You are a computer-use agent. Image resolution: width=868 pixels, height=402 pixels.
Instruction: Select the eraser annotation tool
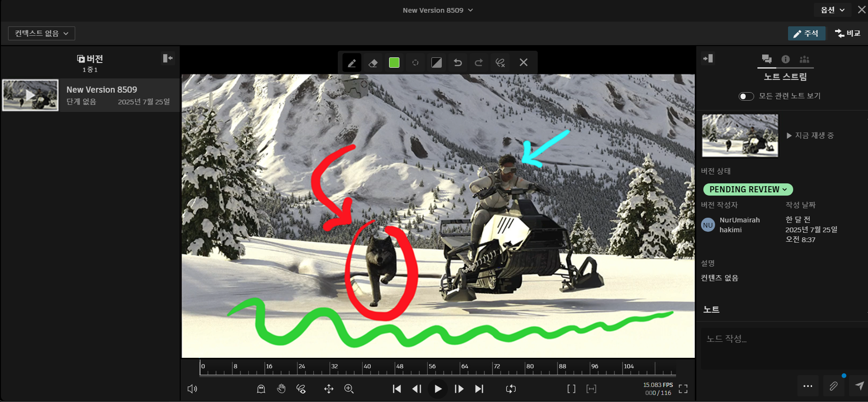[373, 63]
